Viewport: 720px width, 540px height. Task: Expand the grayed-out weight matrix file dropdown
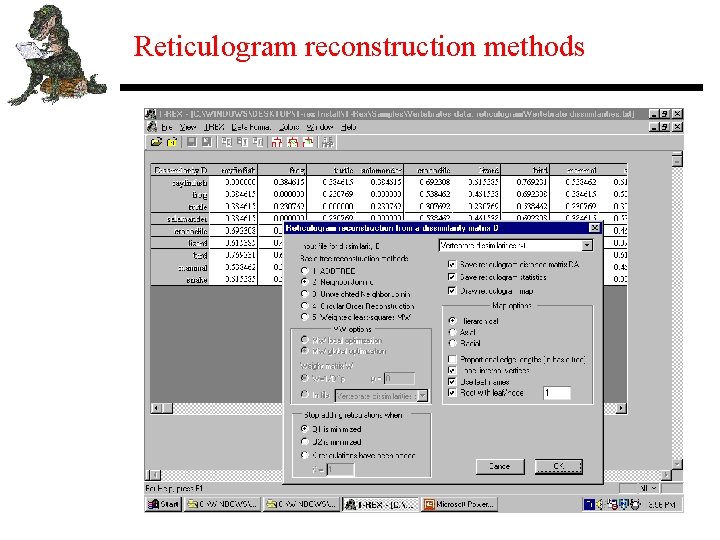point(422,395)
